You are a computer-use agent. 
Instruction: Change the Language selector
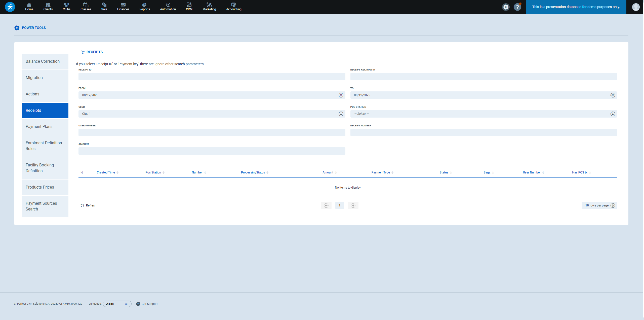tap(117, 304)
